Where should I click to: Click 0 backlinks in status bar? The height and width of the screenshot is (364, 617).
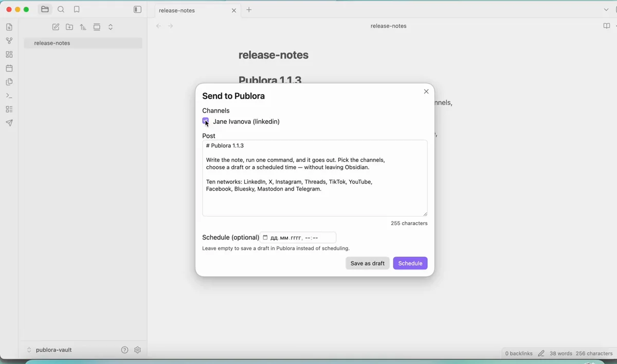(x=519, y=354)
